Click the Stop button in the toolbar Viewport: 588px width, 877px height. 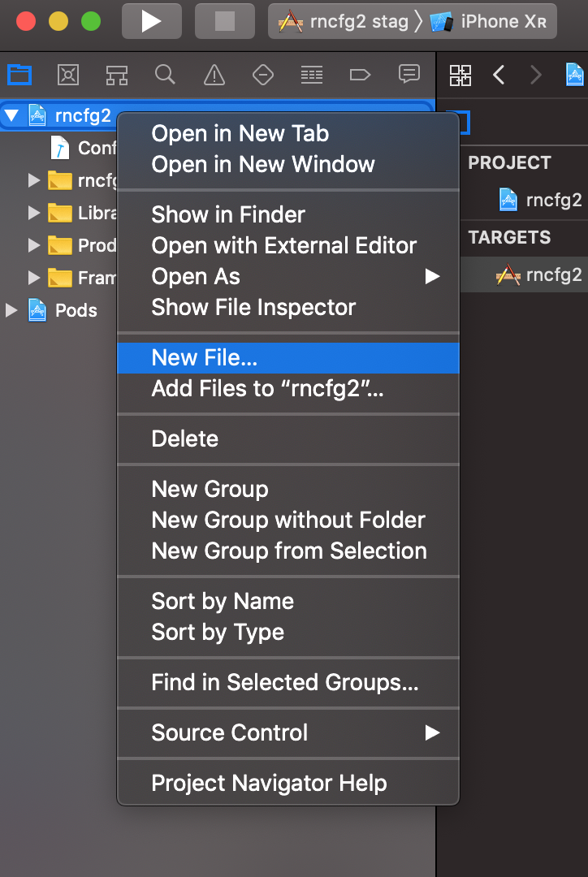[224, 20]
